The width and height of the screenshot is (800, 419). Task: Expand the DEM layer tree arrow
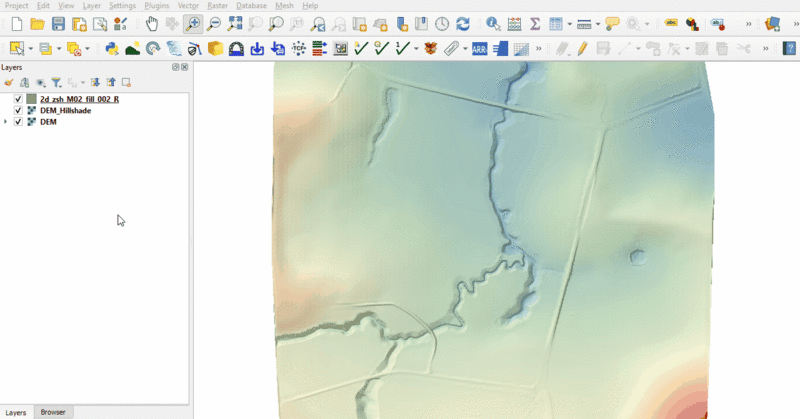[6, 122]
